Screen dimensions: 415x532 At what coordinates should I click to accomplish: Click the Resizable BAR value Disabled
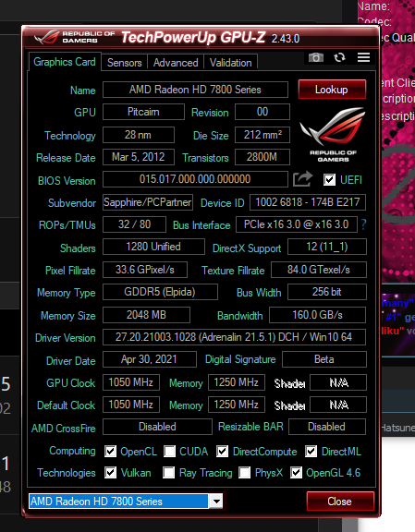coord(327,427)
